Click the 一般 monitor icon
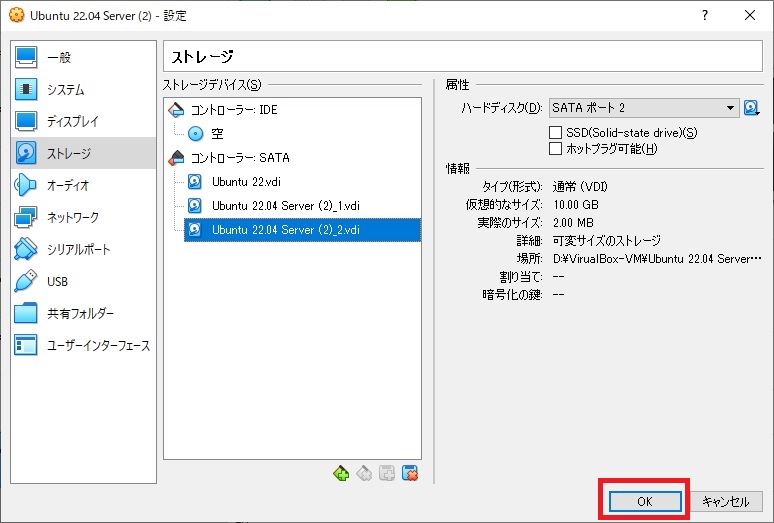Image resolution: width=774 pixels, height=523 pixels. pyautogui.click(x=26, y=57)
